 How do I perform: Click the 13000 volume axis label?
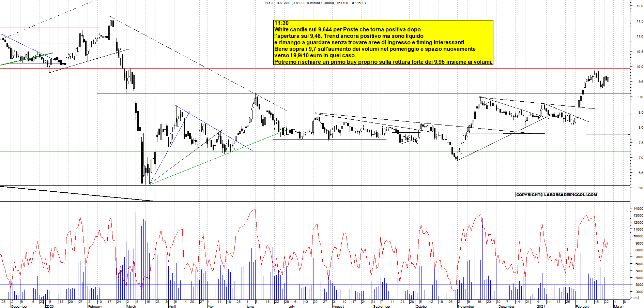pyautogui.click(x=639, y=216)
